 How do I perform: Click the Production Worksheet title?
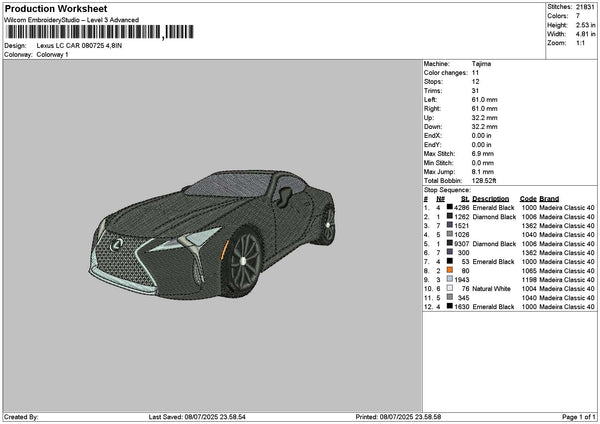coord(56,8)
